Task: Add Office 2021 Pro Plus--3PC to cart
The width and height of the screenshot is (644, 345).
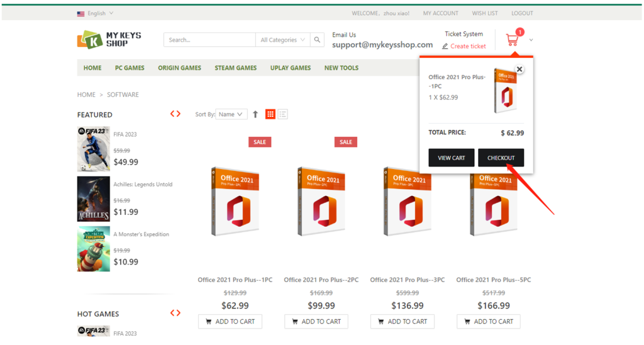Action: tap(402, 322)
